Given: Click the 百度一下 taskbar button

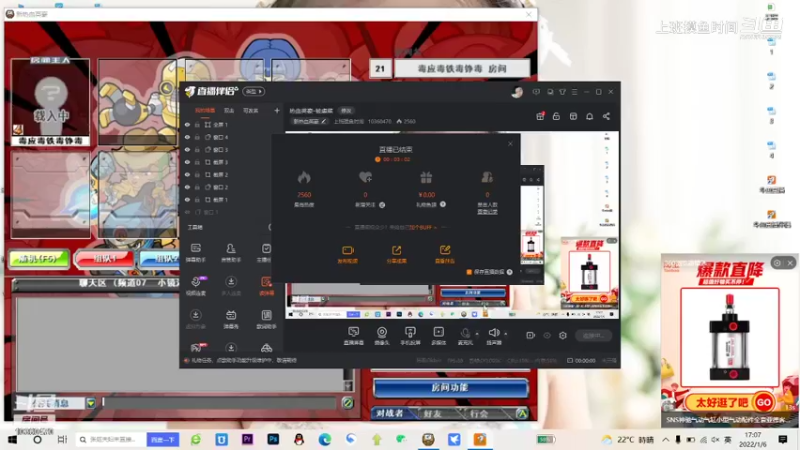Looking at the screenshot, I should tap(163, 439).
